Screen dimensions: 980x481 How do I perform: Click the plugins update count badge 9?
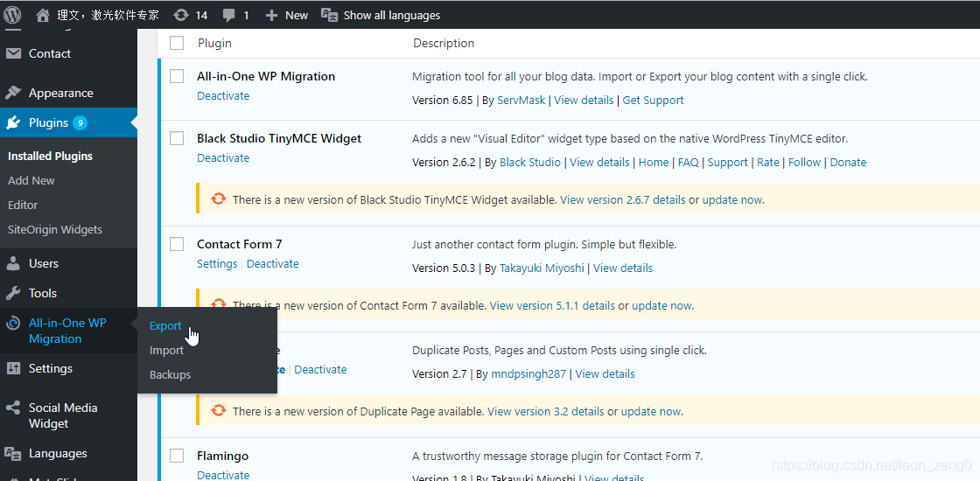tap(80, 123)
